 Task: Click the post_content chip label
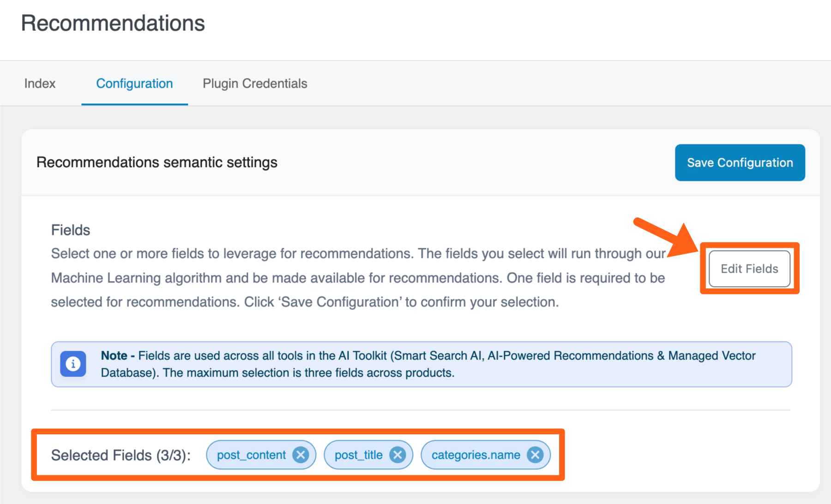(251, 455)
